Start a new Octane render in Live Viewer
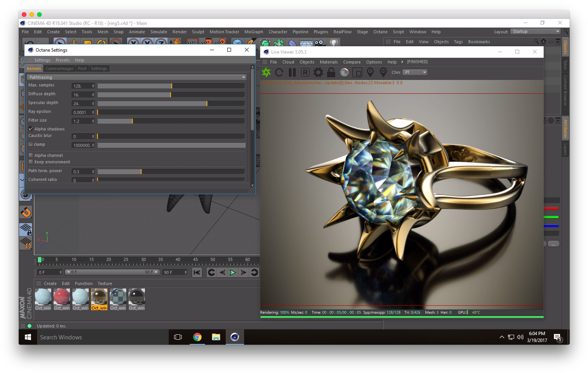Viewport: 588px width, 373px height. (266, 72)
